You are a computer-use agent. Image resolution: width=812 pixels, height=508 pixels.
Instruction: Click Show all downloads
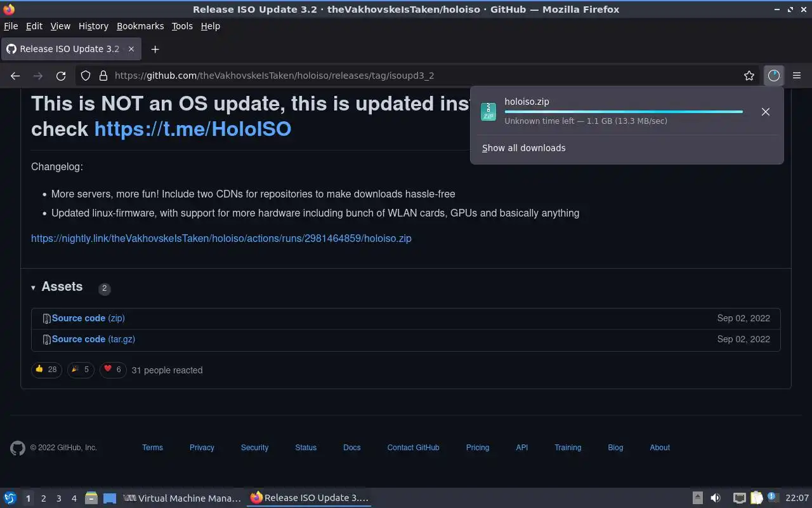pos(523,148)
